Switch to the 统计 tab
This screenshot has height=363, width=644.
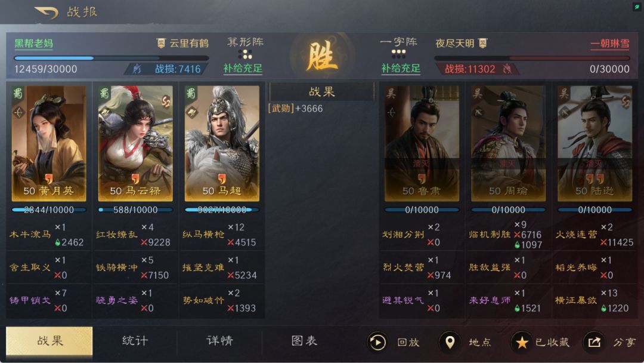pyautogui.click(x=135, y=341)
